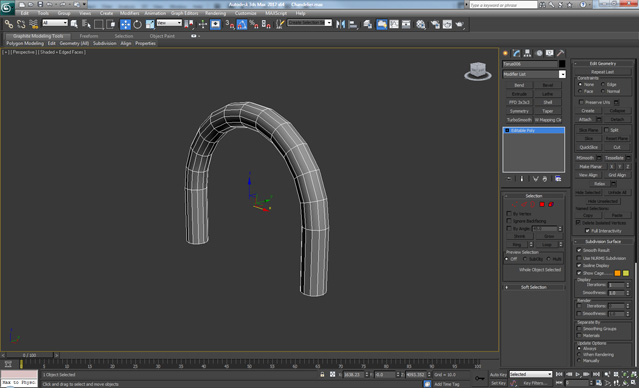Enable Use NURMS Subdivision checkbox
Screen dimensions: 639x388
click(x=579, y=258)
